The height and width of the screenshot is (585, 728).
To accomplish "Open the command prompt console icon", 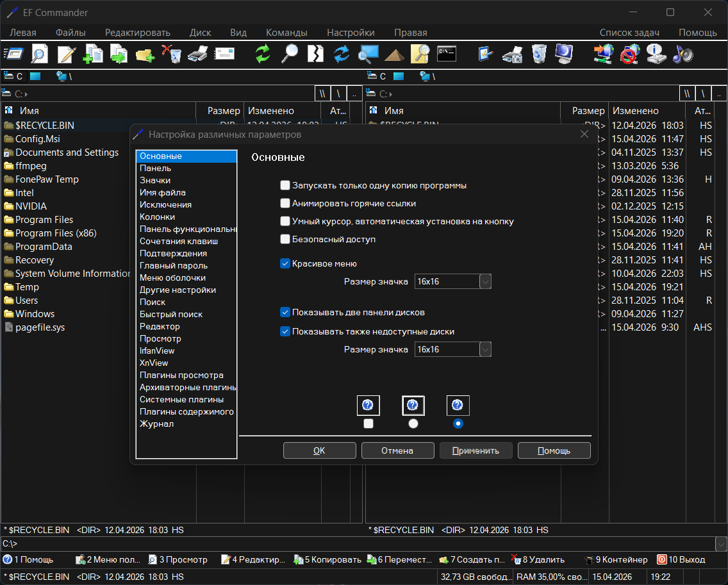I will pos(447,54).
